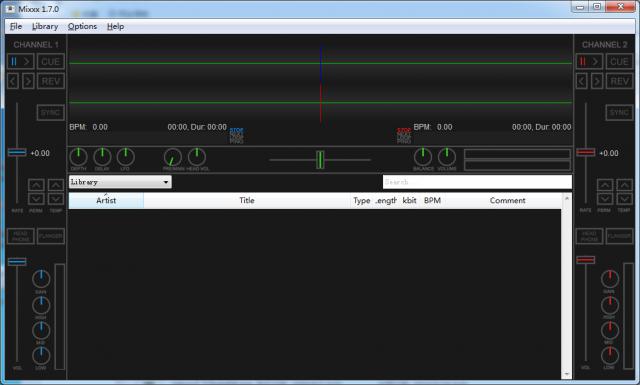The width and height of the screenshot is (640, 385).
Task: Open the Help menu
Action: pyautogui.click(x=116, y=26)
